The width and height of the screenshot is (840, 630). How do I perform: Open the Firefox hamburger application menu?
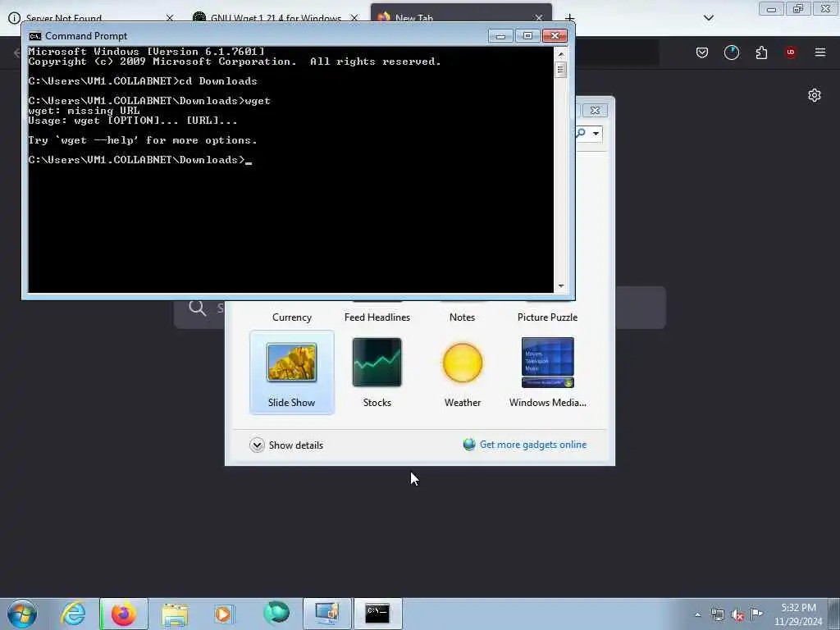[820, 52]
